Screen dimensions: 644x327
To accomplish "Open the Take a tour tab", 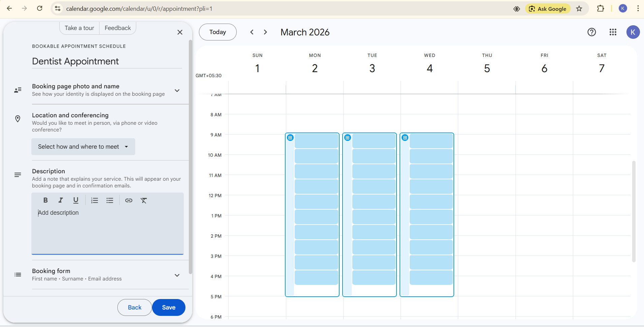I will (79, 28).
